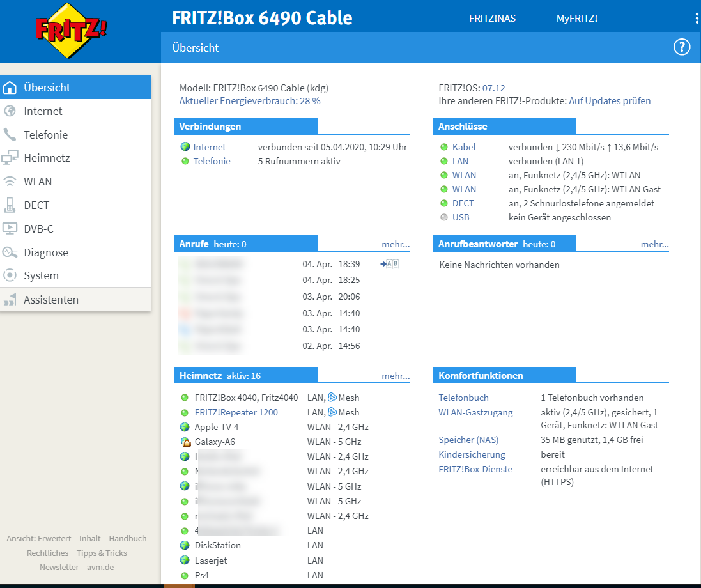This screenshot has width=701, height=588.
Task: Open the avm.de footer link
Action: (100, 567)
